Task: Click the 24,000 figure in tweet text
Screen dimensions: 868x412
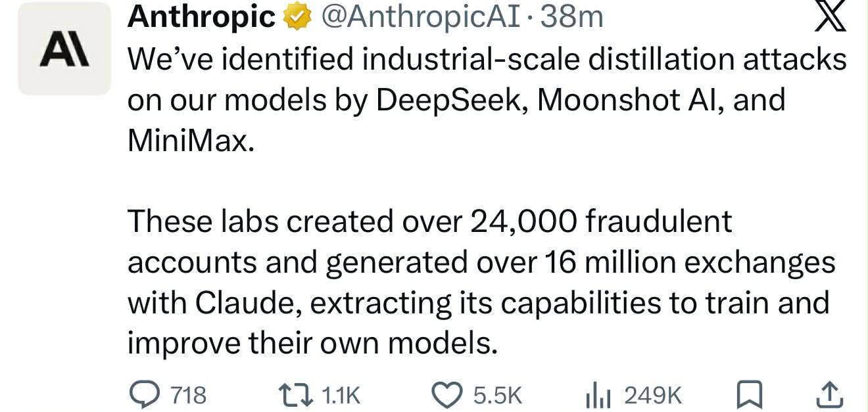Action: tap(523, 221)
